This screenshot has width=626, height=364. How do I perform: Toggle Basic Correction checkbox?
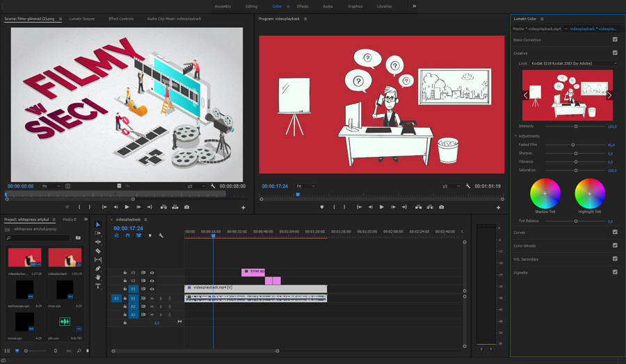click(615, 40)
